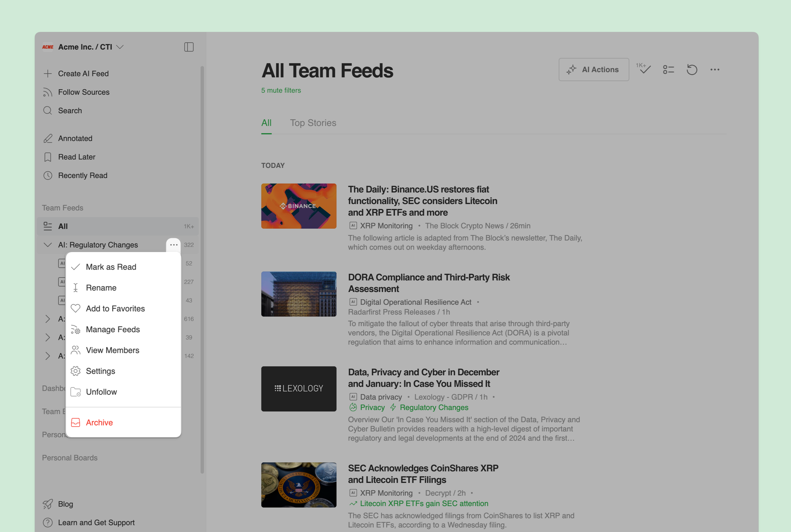791x532 pixels.
Task: Open the three-dot menu beside refresh
Action: pyautogui.click(x=715, y=70)
